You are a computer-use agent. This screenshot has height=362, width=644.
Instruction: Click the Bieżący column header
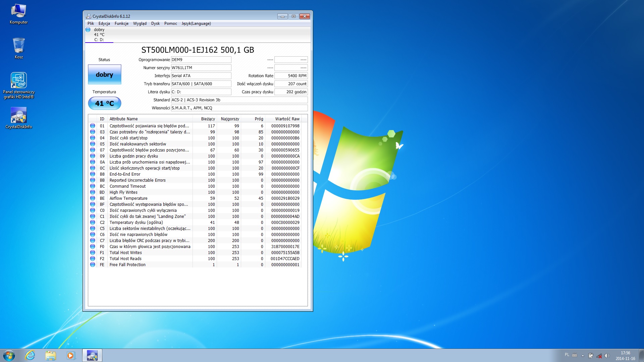click(205, 119)
